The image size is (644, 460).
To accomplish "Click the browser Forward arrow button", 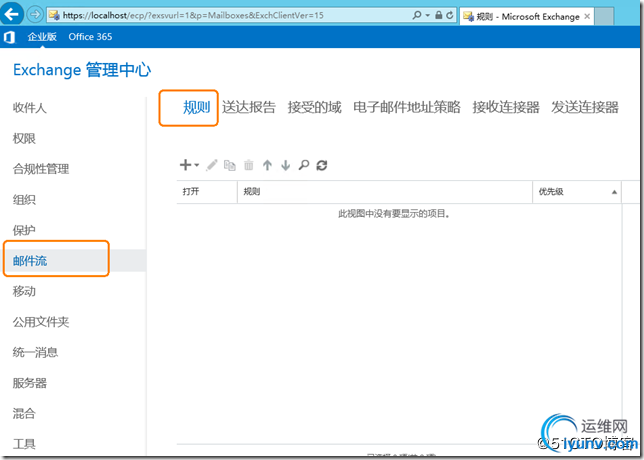I will point(35,15).
